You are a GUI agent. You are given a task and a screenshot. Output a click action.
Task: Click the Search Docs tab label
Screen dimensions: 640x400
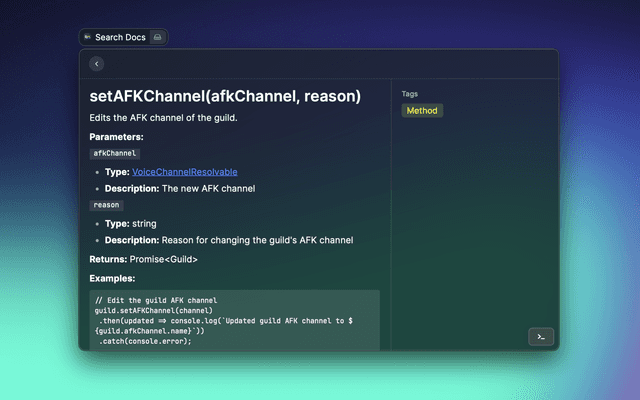coord(119,37)
